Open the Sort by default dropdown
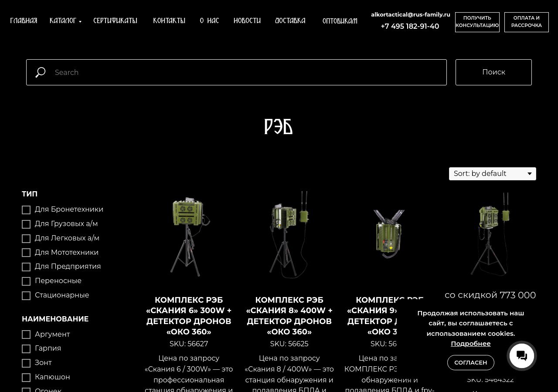The height and width of the screenshot is (392, 558). [x=492, y=174]
